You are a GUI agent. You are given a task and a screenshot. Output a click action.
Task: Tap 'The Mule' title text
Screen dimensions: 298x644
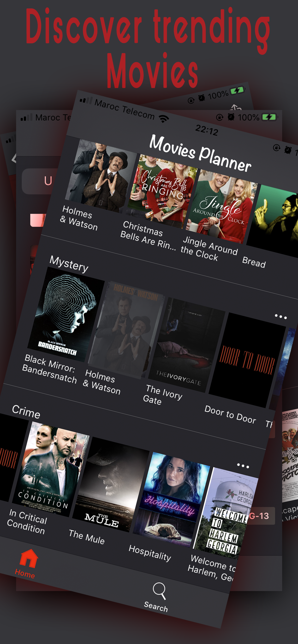click(x=87, y=537)
